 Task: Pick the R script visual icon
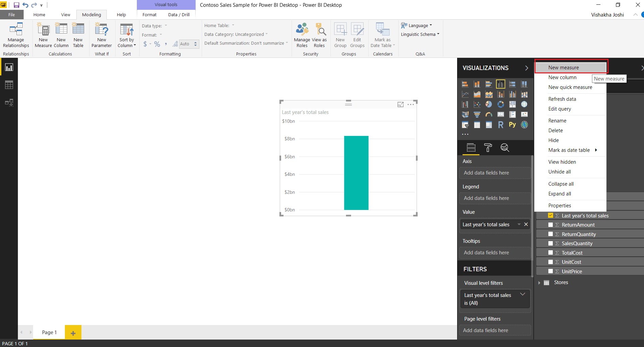pyautogui.click(x=501, y=124)
